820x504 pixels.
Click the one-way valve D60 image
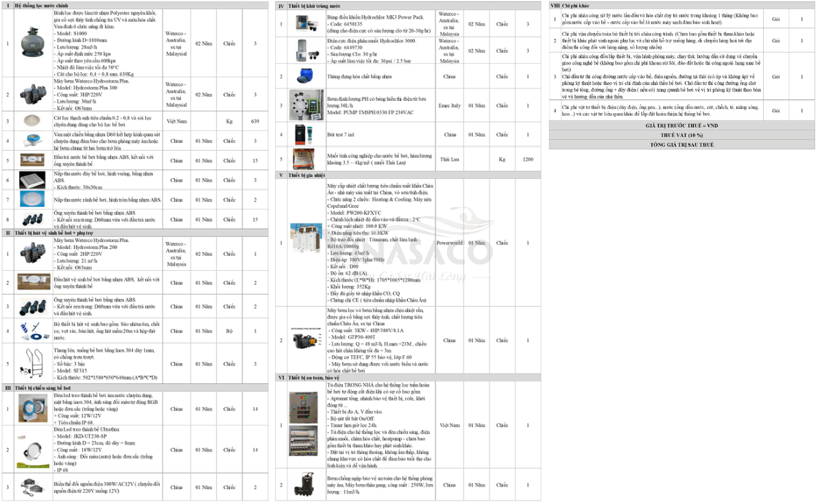(32, 141)
